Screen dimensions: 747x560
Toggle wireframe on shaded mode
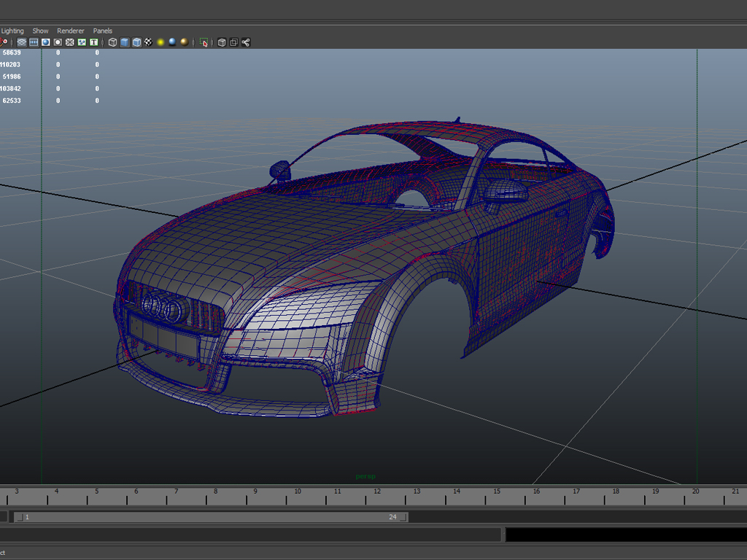tap(136, 42)
